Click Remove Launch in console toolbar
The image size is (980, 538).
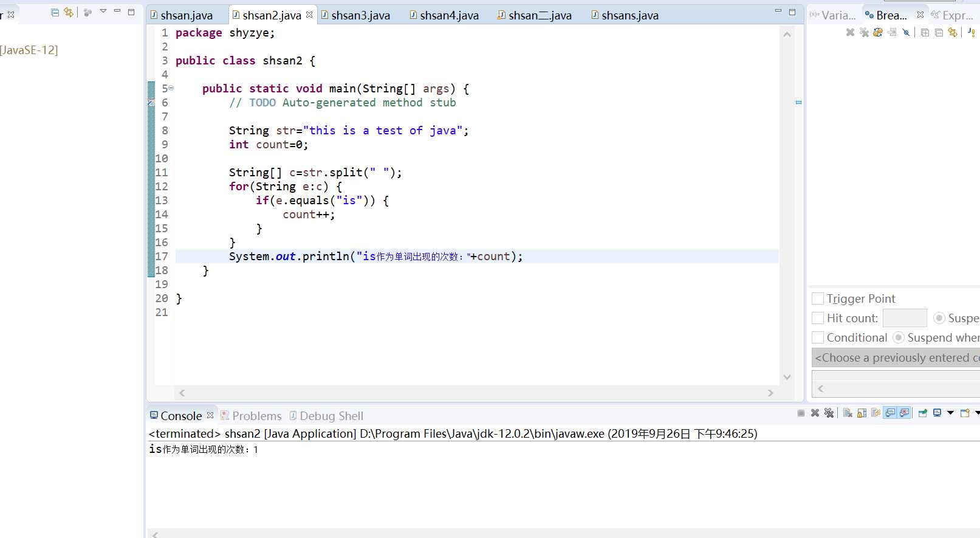pyautogui.click(x=815, y=413)
